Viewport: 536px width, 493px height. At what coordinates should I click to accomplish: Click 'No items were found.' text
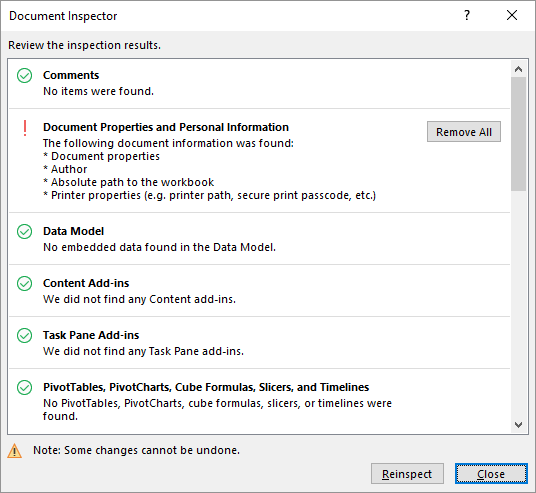click(98, 91)
